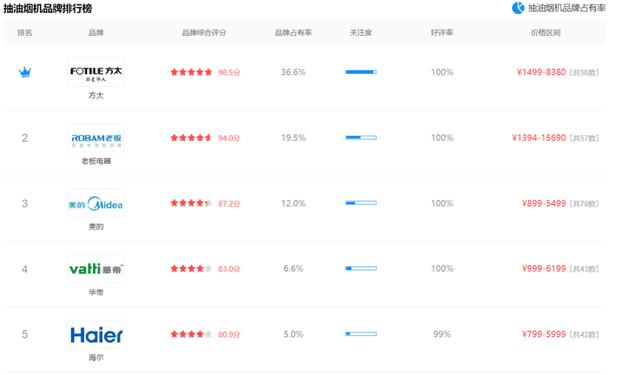Click the 方太 brand name link
Screen dimensions: 640x375
click(x=96, y=95)
